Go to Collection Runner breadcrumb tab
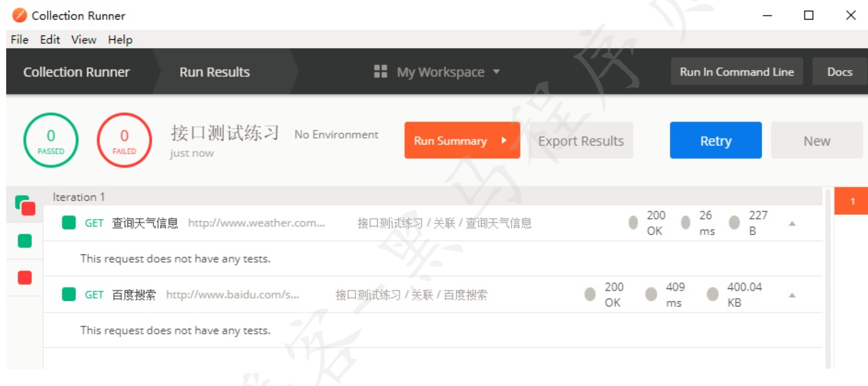The width and height of the screenshot is (868, 386). 76,72
